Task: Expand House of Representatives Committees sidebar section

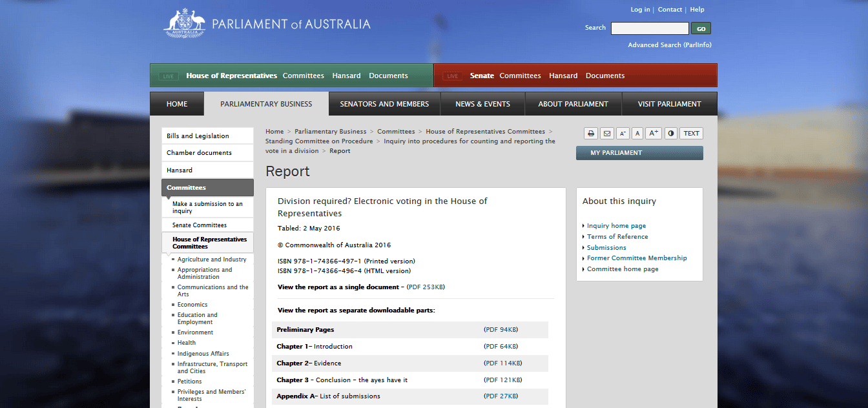Action: [x=208, y=243]
